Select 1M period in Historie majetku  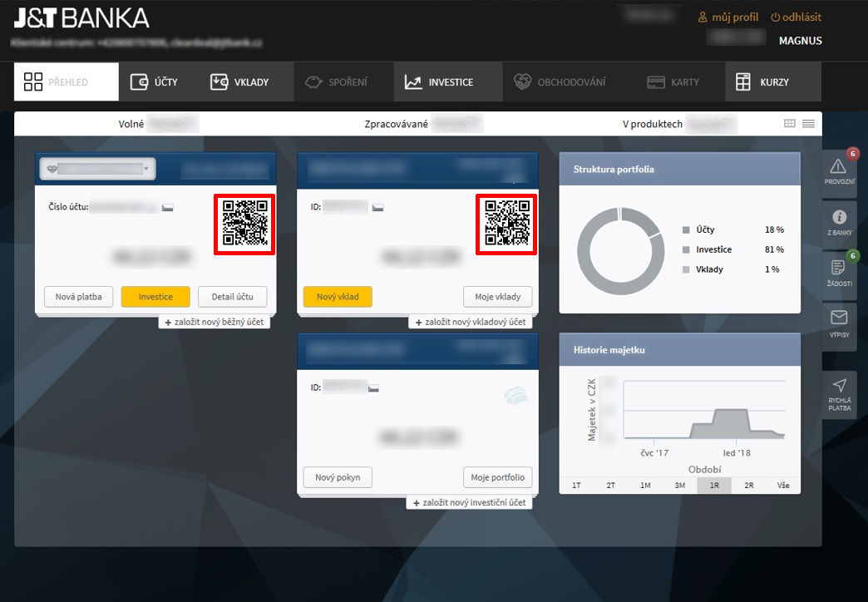coord(645,485)
